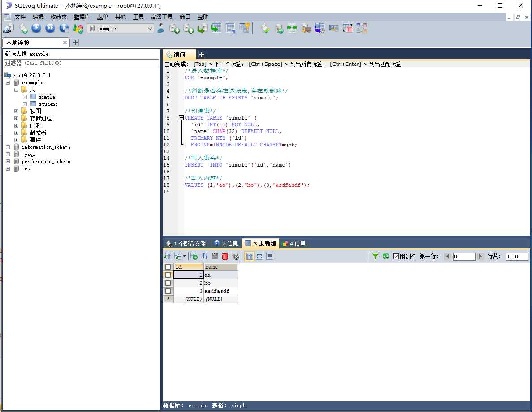Collapse the 表 tables folder
Screen dimensions: 532x412
16,90
